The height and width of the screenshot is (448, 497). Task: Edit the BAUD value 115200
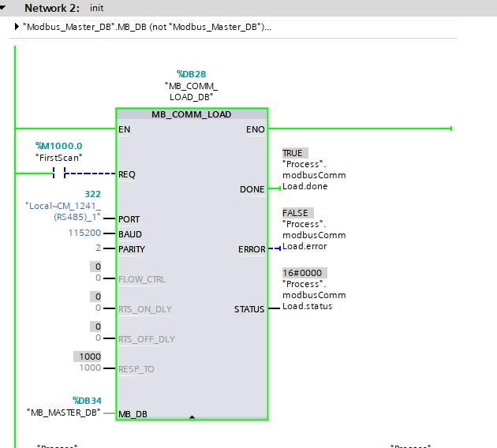pyautogui.click(x=84, y=233)
